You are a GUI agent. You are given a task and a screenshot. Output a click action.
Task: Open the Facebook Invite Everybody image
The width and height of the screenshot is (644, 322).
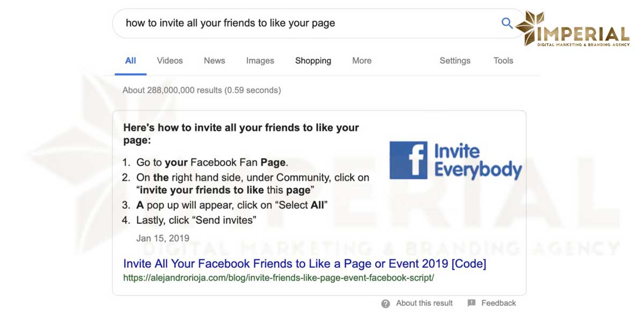point(455,160)
